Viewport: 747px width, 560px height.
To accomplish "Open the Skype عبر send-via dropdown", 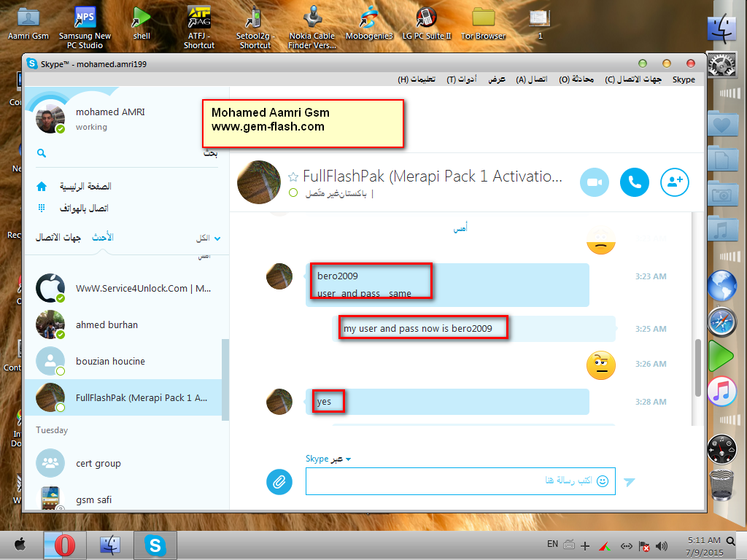I will 328,459.
